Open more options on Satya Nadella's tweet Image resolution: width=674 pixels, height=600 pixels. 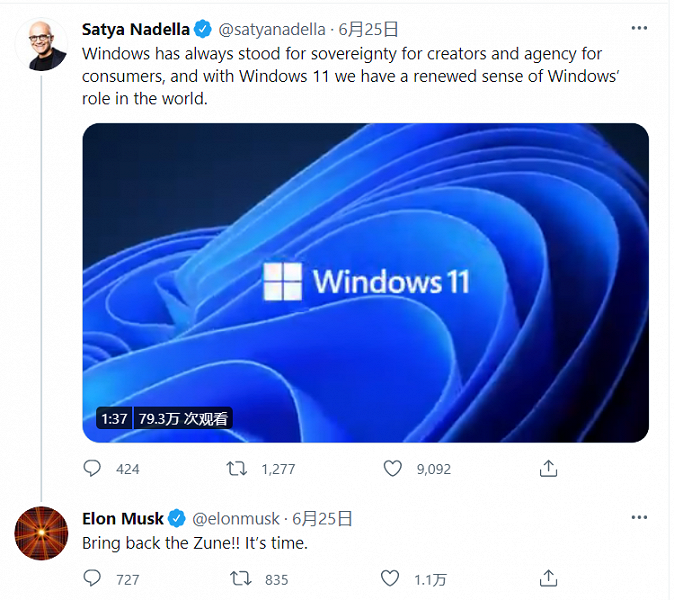639,28
